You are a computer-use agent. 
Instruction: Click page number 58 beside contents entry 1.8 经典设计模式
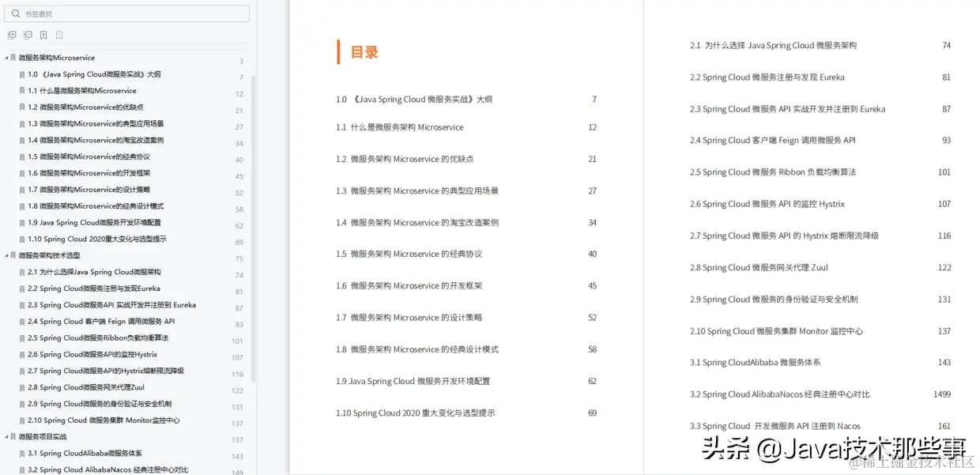click(593, 349)
